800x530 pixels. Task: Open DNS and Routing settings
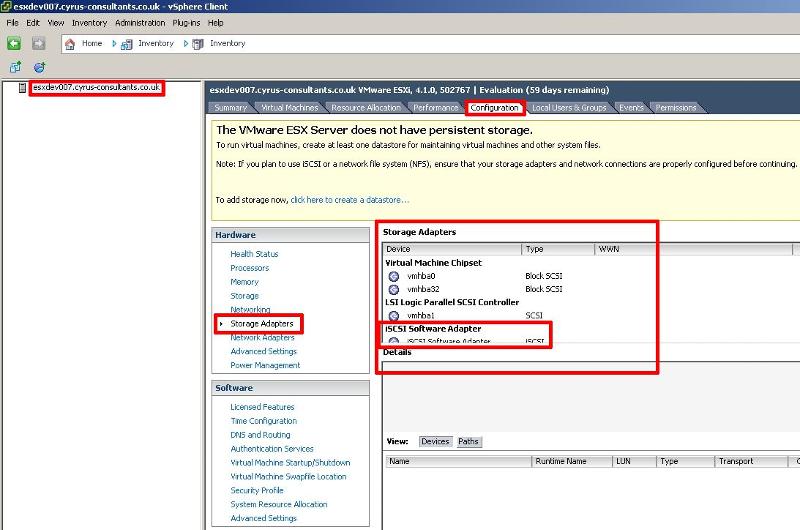tap(260, 435)
